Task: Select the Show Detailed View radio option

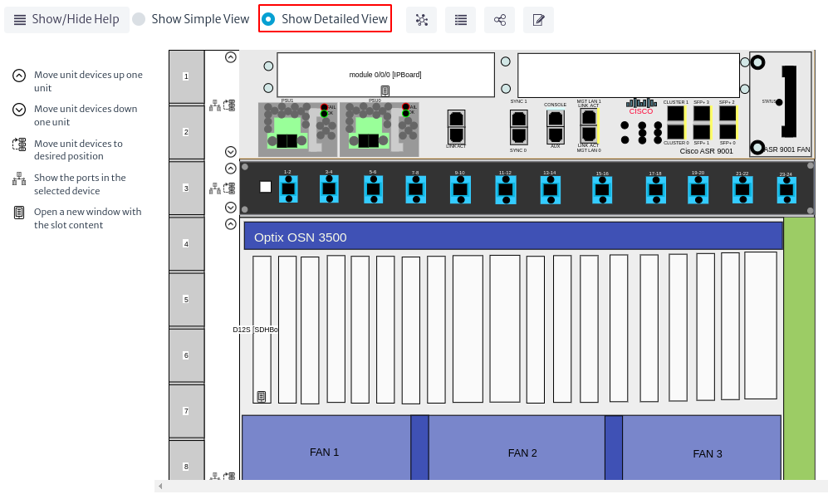Action: pos(326,19)
